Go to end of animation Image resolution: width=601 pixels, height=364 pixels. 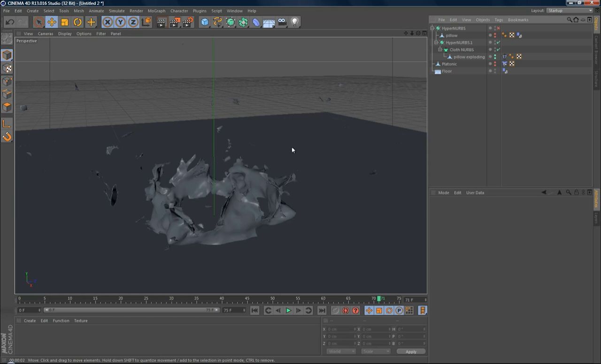(x=322, y=311)
